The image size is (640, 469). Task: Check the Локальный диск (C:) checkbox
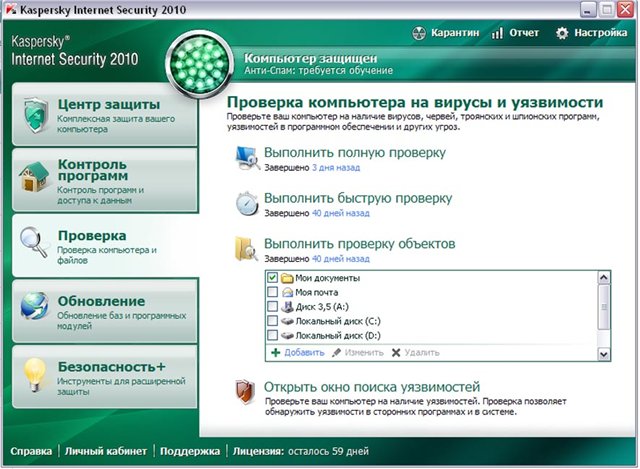click(272, 321)
